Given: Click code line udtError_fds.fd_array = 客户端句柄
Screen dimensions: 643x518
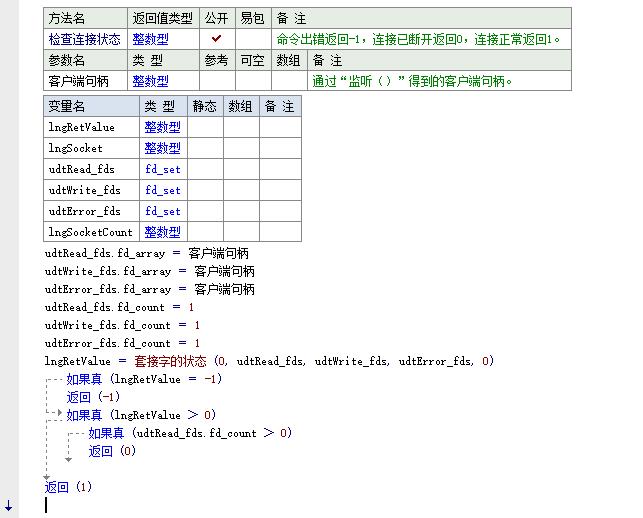Looking at the screenshot, I should (x=150, y=290).
